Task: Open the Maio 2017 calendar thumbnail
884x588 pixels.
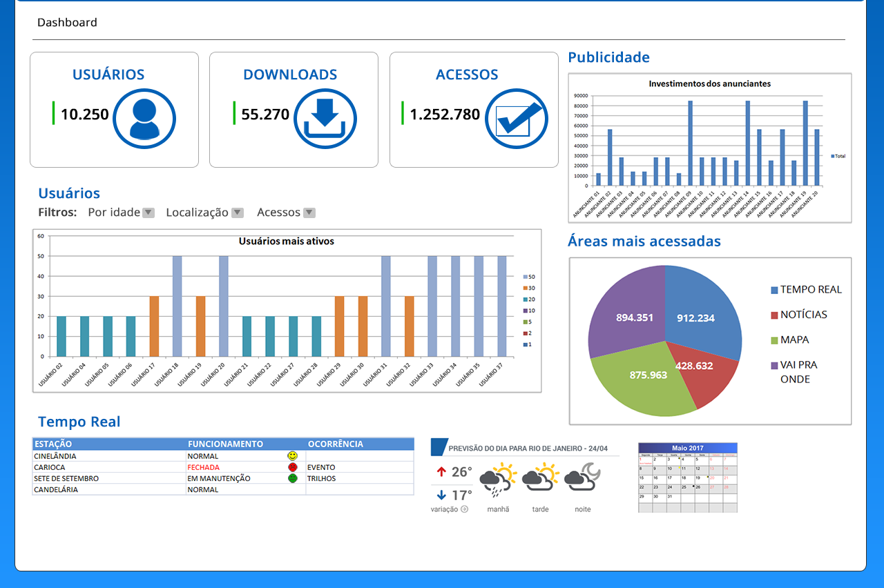Action: [x=687, y=478]
